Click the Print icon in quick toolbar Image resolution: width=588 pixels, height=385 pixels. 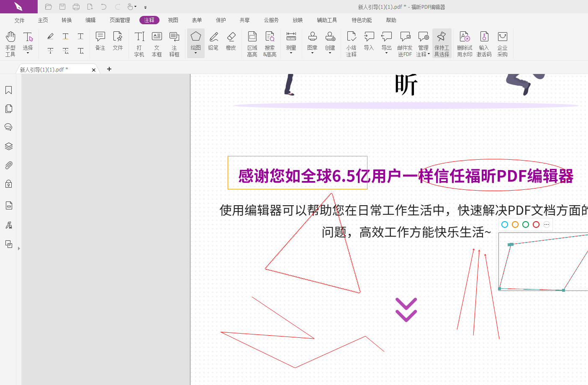(76, 7)
